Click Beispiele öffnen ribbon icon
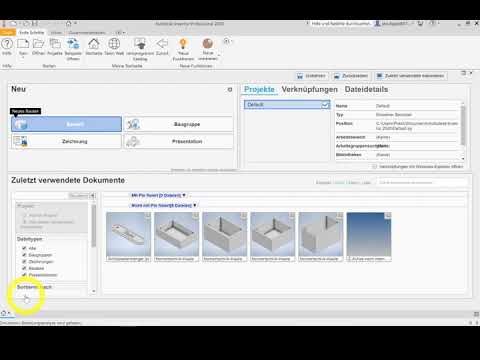 click(73, 44)
